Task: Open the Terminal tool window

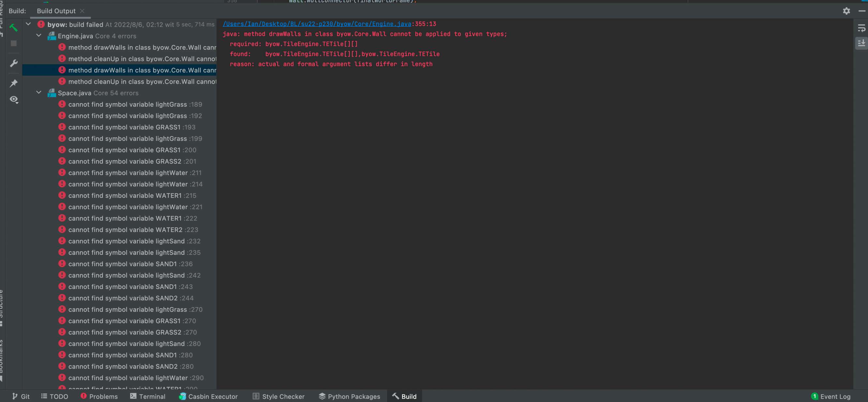Action: click(148, 396)
